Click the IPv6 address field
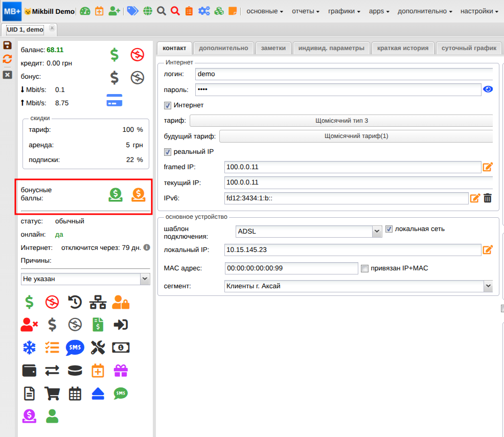Image resolution: width=504 pixels, height=437 pixels. pos(346,198)
